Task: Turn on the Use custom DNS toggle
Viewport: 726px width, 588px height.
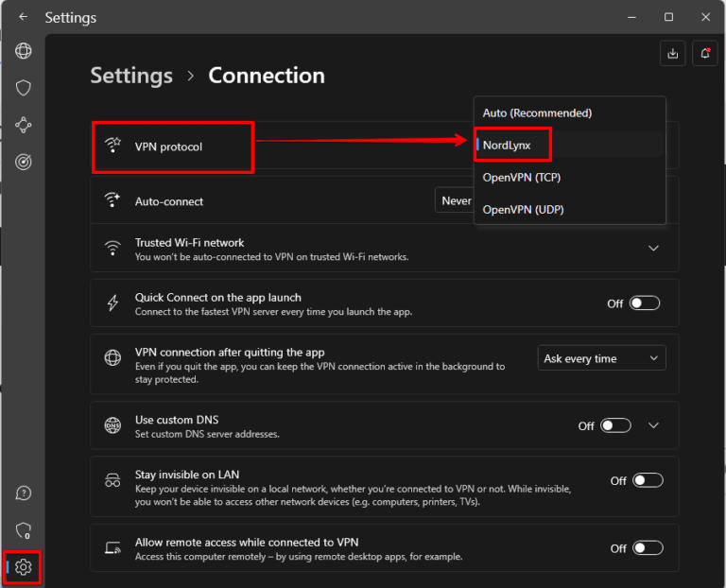Action: (615, 425)
